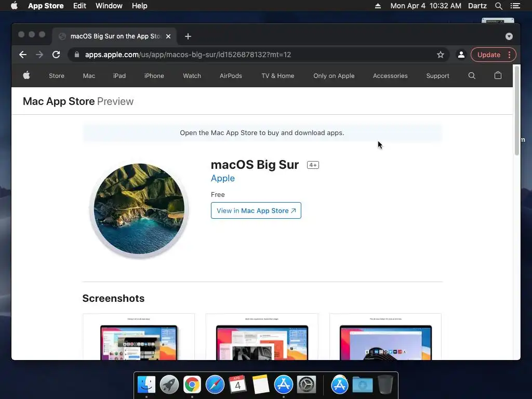Go back to the previous page
The image size is (532, 399).
tap(23, 55)
